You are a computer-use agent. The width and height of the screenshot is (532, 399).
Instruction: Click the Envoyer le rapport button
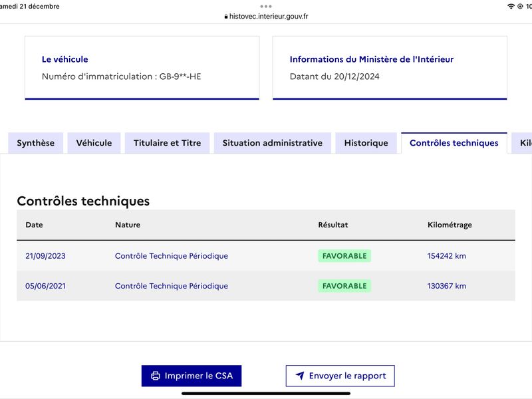pyautogui.click(x=340, y=376)
